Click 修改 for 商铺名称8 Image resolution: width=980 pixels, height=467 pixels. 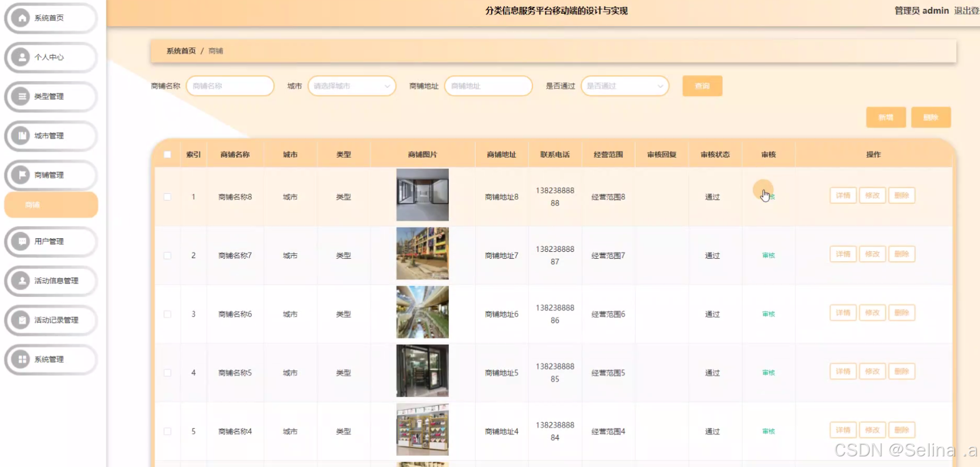click(x=872, y=196)
